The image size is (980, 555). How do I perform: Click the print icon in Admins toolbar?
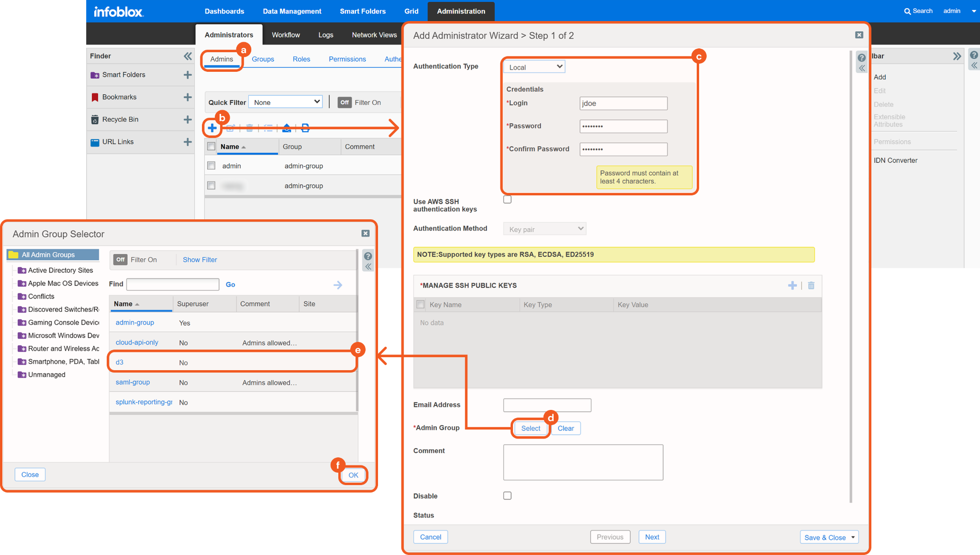[305, 128]
